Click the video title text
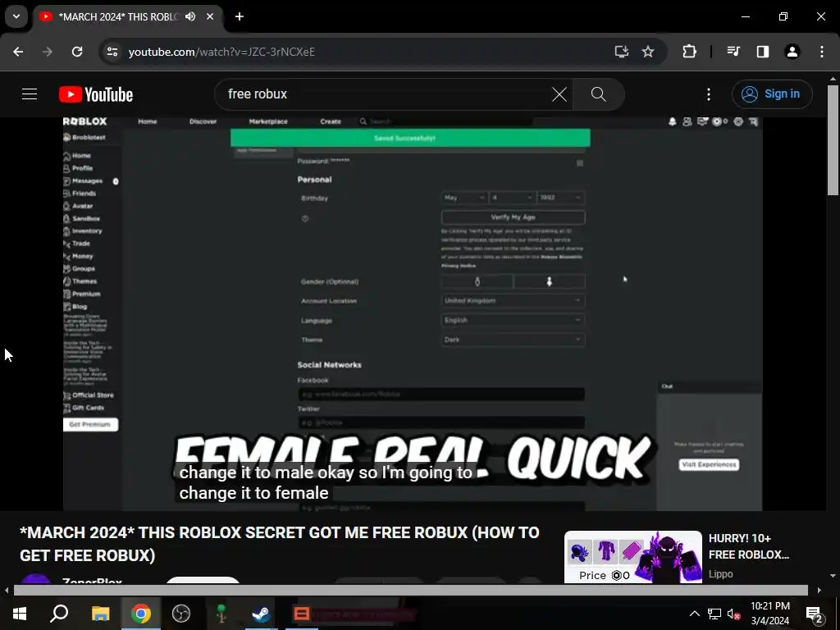 click(x=279, y=544)
